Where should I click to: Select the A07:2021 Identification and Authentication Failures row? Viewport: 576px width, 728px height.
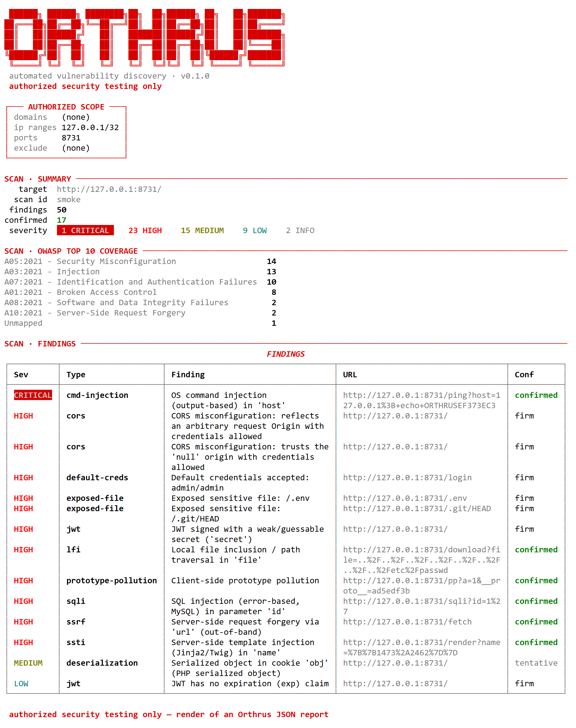coord(140,282)
